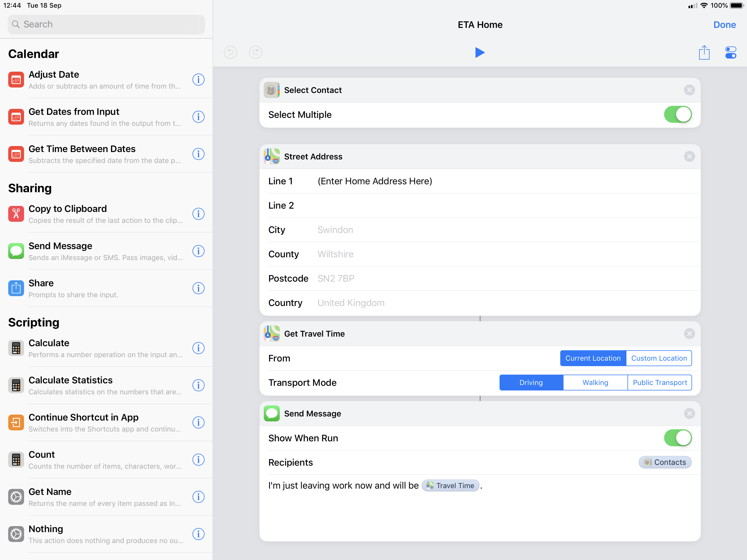Toggle the Select Multiple switch

coord(678,115)
